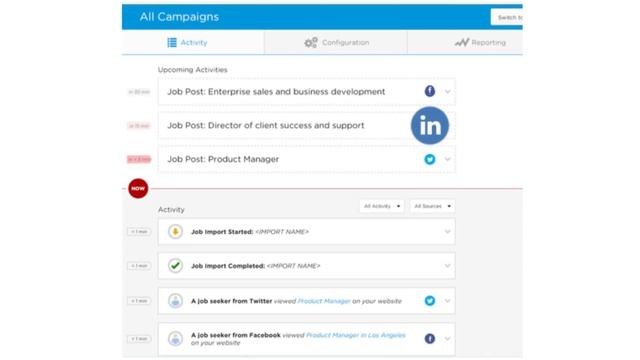Open the All Activity dropdown
Image resolution: width=640 pixels, height=360 pixels.
coord(382,206)
